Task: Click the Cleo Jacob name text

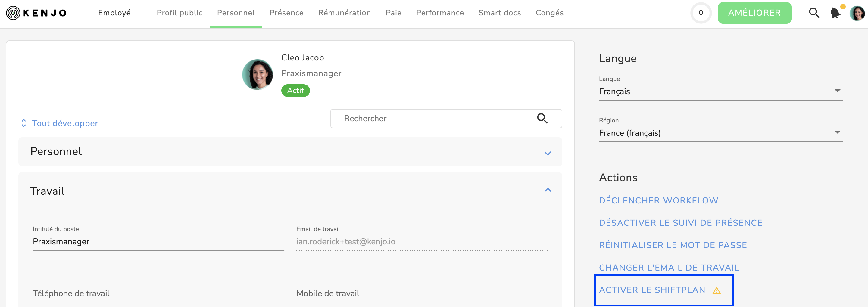Action: [303, 58]
